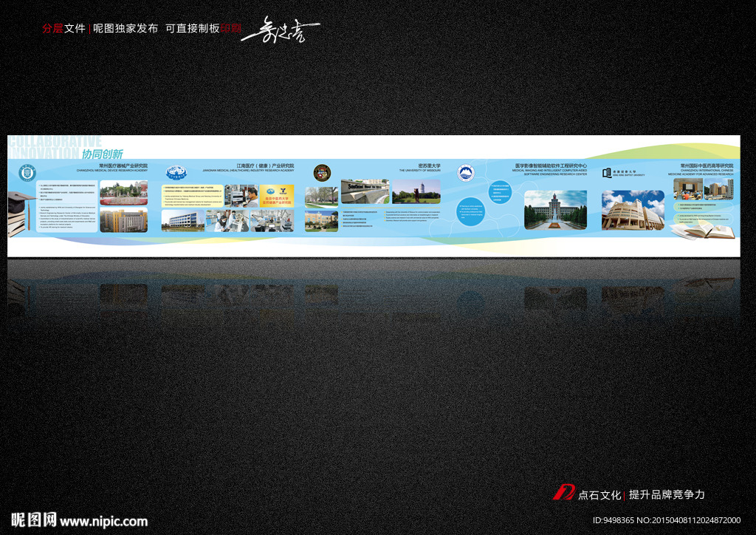Screen dimensions: 756x535
Task: Click the University of Missouri dark seal
Action: click(x=322, y=173)
